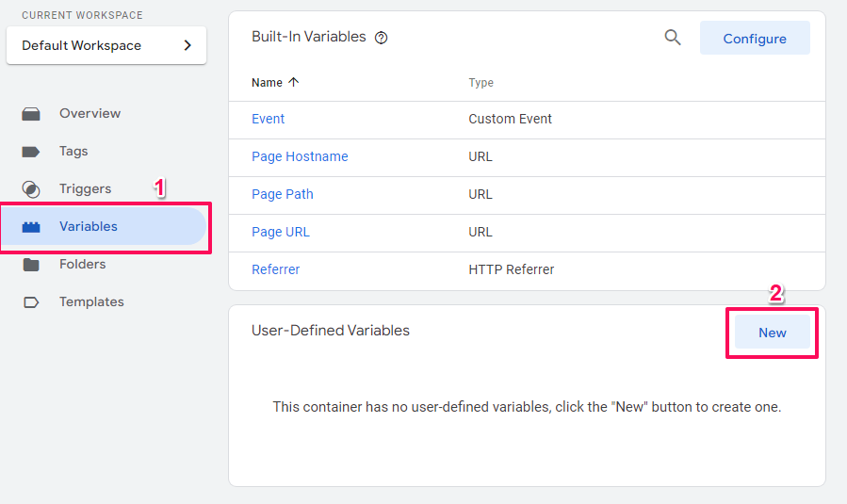Click the Type column header

pyautogui.click(x=481, y=83)
